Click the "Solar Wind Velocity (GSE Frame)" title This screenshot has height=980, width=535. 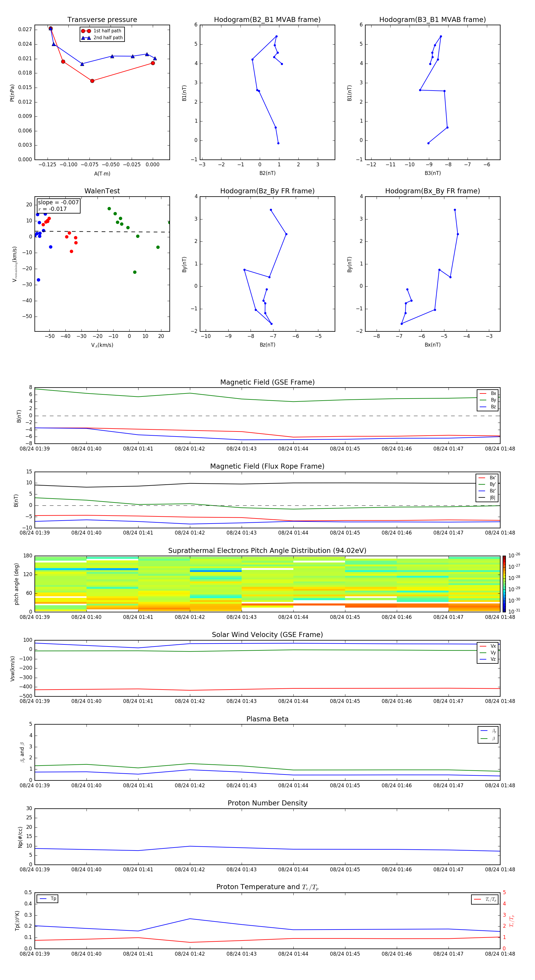[x=267, y=635]
